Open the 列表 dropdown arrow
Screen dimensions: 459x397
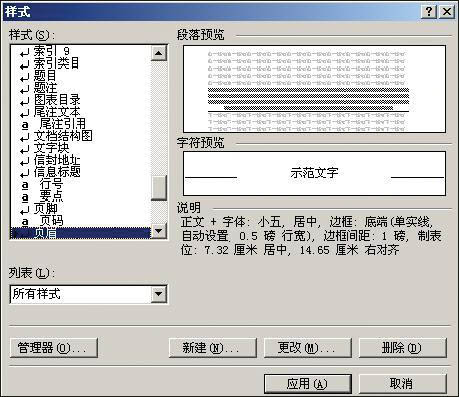[x=159, y=294]
